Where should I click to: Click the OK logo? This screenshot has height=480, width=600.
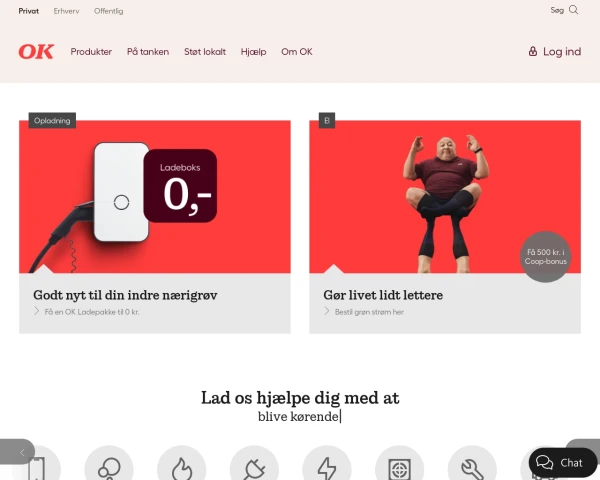click(x=36, y=52)
